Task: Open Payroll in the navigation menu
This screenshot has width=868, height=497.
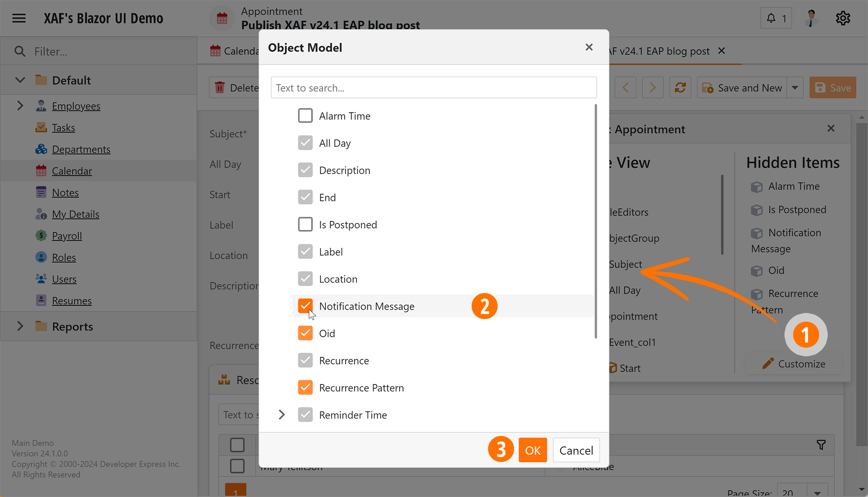Action: (x=67, y=236)
